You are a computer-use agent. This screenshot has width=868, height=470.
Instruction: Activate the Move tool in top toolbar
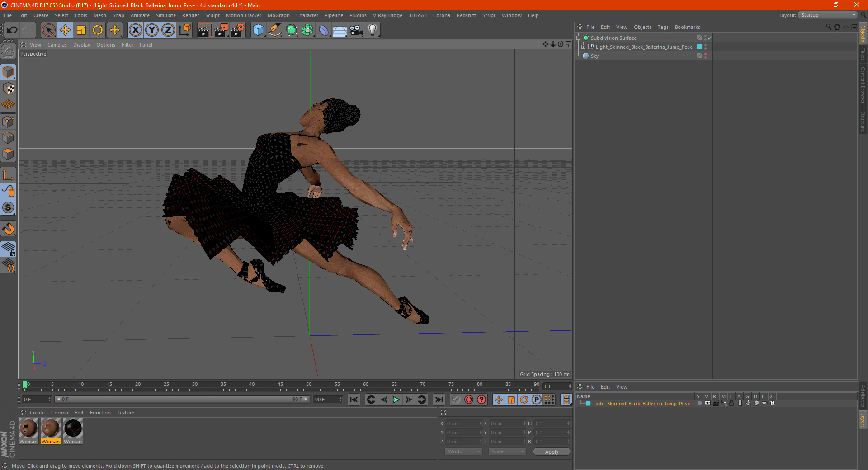coord(65,30)
